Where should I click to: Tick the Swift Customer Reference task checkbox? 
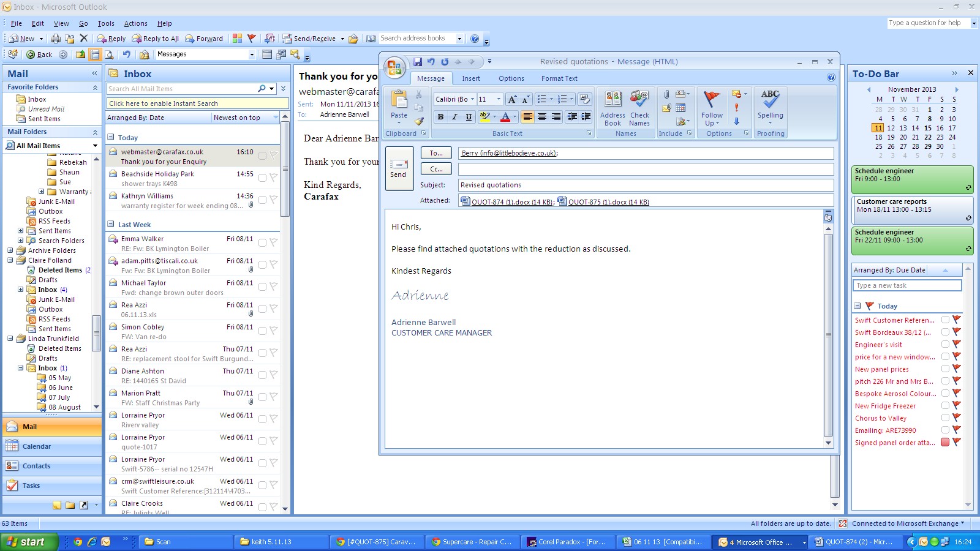pos(945,320)
